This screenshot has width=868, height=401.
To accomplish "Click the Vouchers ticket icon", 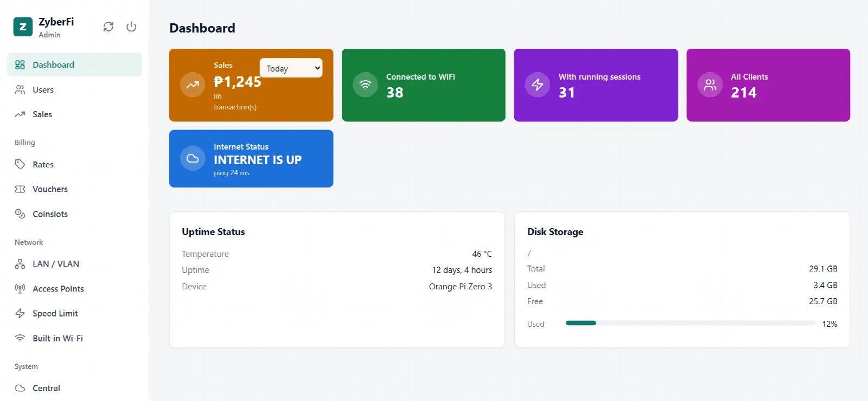I will [20, 189].
